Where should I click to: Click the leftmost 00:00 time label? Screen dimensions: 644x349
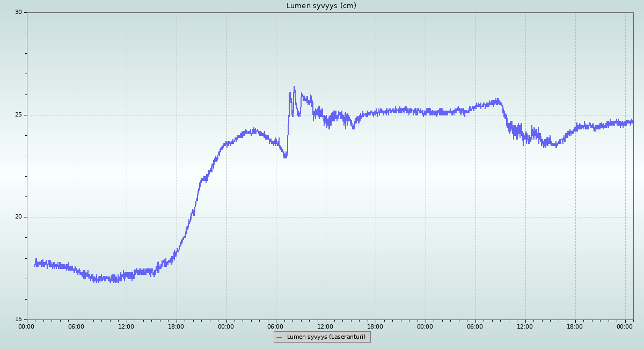point(27,326)
